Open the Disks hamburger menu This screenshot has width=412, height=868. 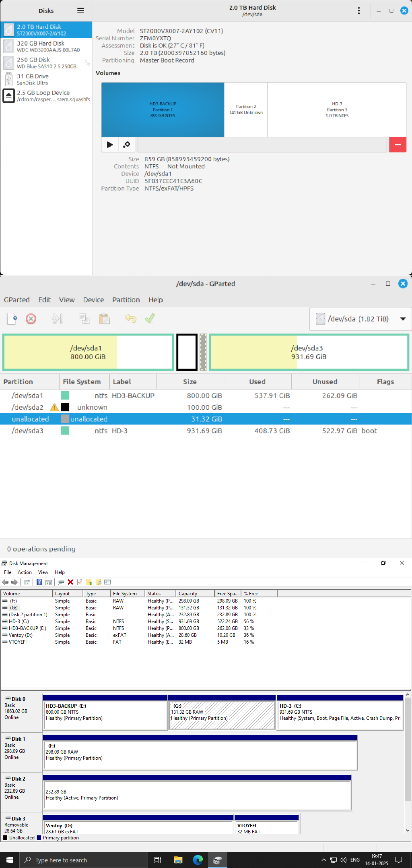click(x=80, y=11)
